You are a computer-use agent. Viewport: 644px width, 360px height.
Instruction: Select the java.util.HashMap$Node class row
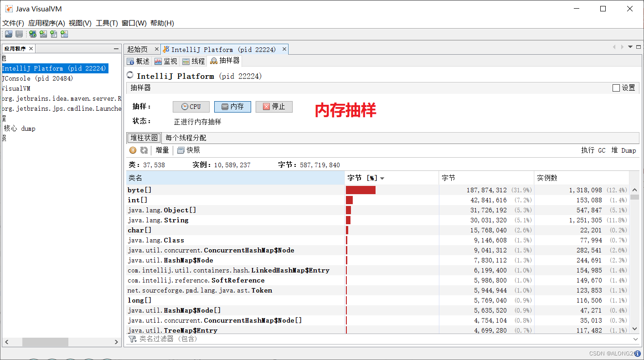[378, 260]
